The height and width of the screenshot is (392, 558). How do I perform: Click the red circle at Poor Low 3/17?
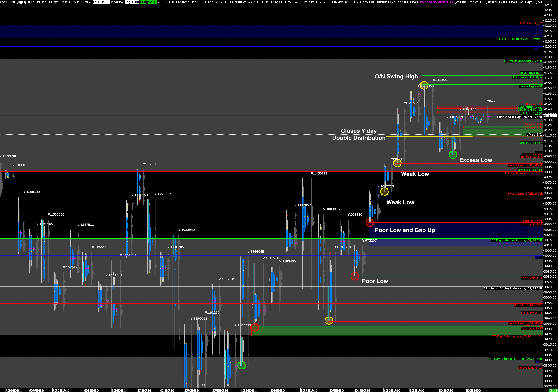(254, 327)
